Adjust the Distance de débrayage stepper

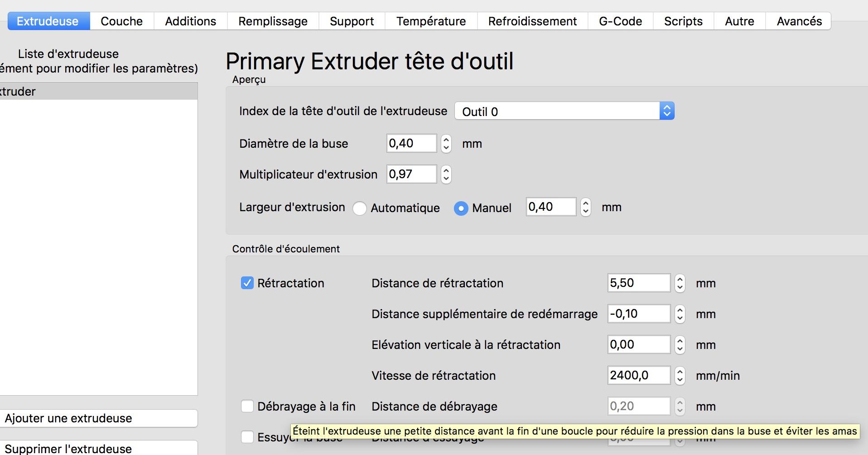(x=680, y=407)
